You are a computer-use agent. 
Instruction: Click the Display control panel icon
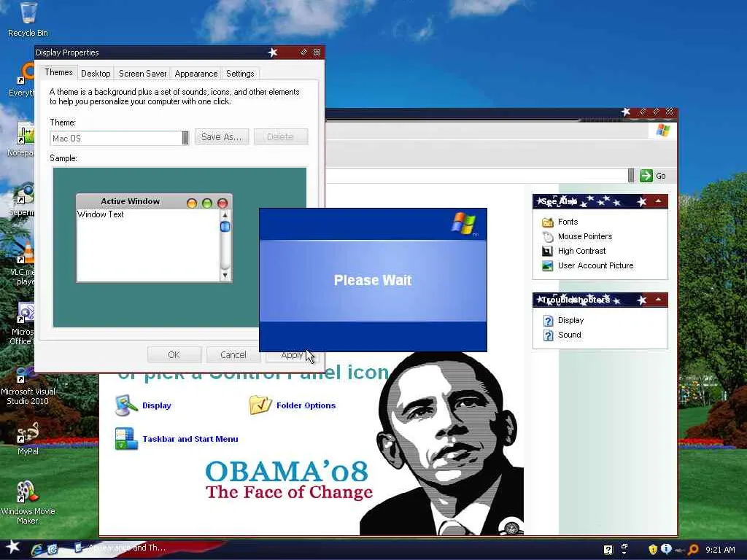(126, 405)
